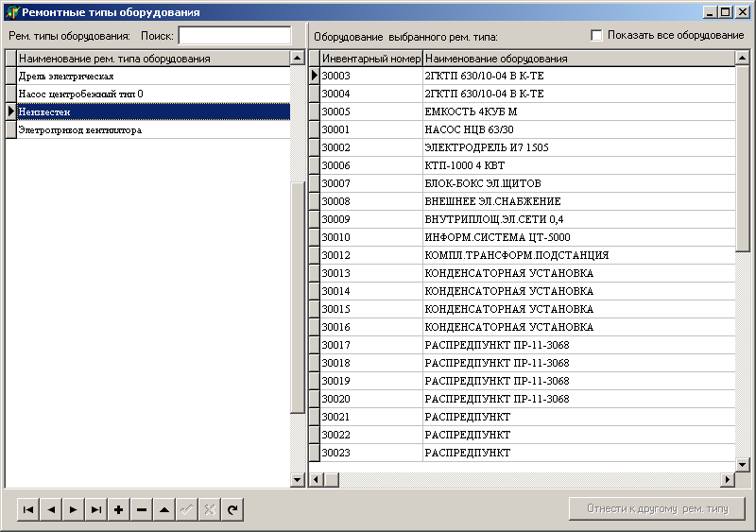Close the 'Ремонтные типы оборудования' window
The width and height of the screenshot is (756, 532).
click(743, 12)
